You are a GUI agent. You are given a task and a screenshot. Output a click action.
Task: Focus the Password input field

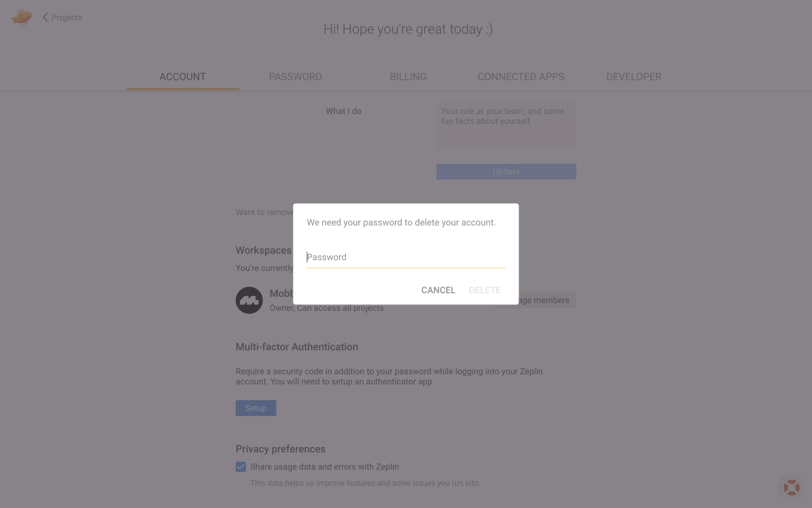[406, 257]
